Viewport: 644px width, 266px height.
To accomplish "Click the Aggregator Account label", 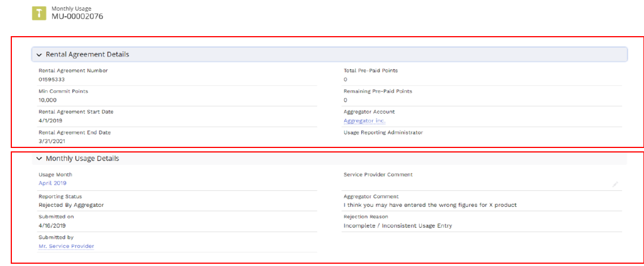I will 369,112.
